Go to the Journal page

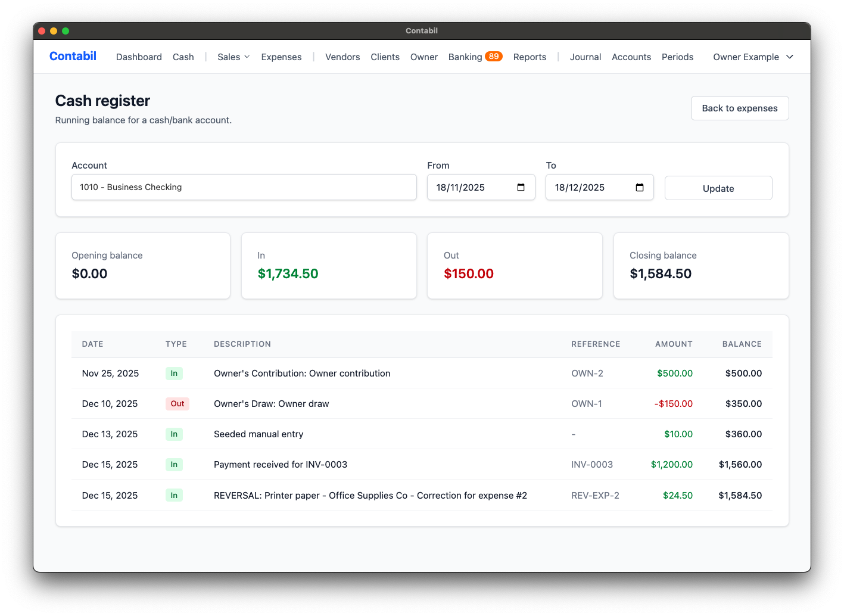[585, 57]
